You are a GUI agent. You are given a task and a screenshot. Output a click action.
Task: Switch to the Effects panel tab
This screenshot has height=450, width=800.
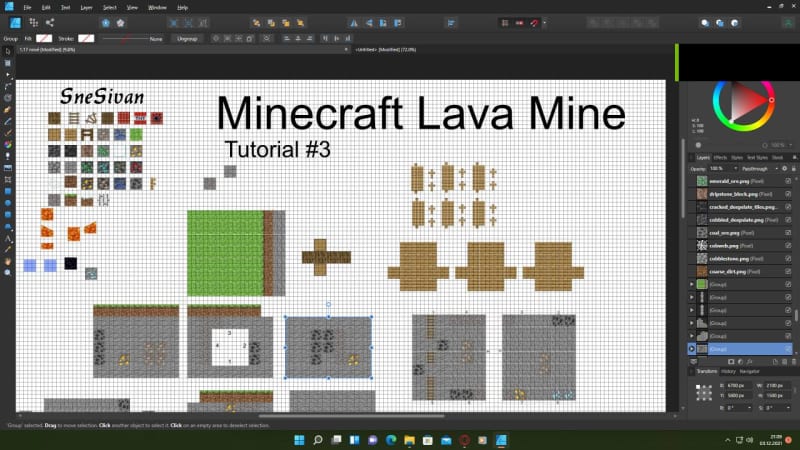coord(720,158)
